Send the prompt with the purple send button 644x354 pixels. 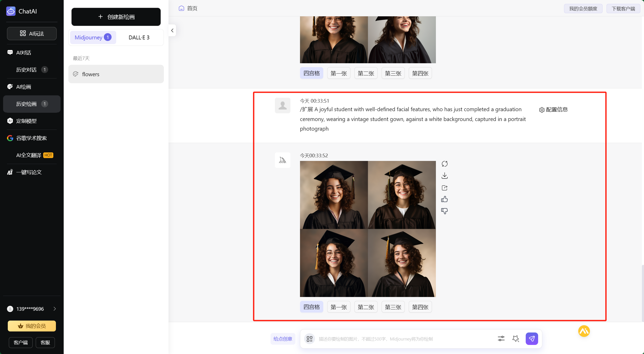click(x=532, y=338)
